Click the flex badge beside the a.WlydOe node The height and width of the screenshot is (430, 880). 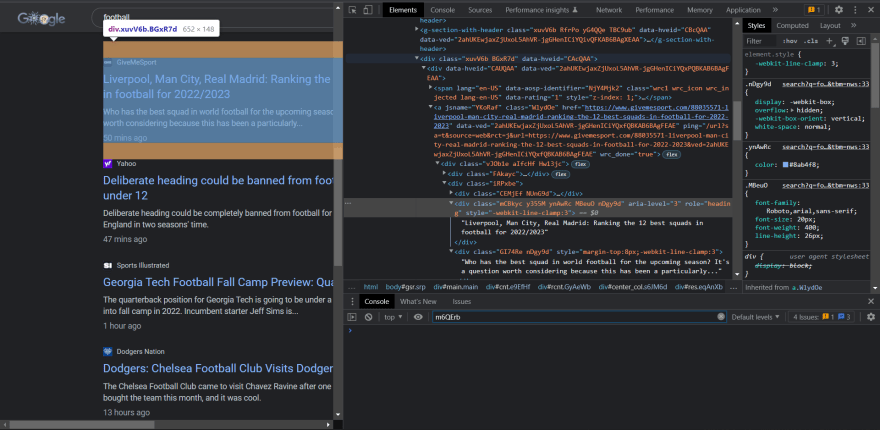tap(670, 154)
